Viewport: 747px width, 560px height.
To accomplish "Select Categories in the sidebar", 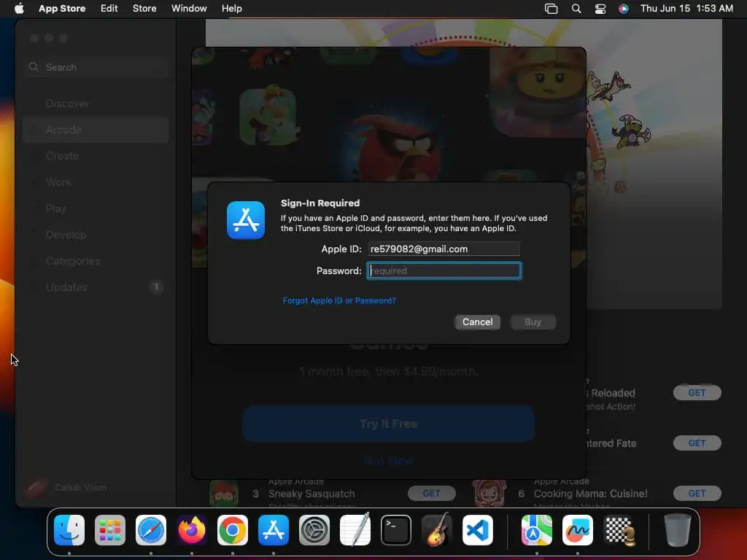I will [96, 260].
